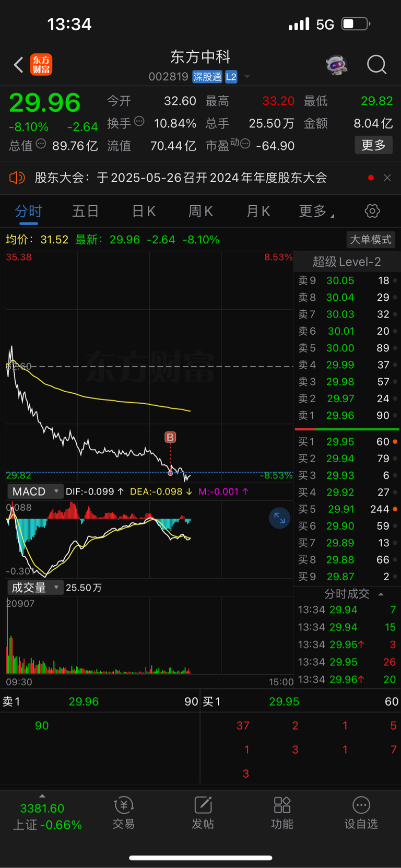
Task: Tap the 总值 info circle icon
Action: coord(41,144)
